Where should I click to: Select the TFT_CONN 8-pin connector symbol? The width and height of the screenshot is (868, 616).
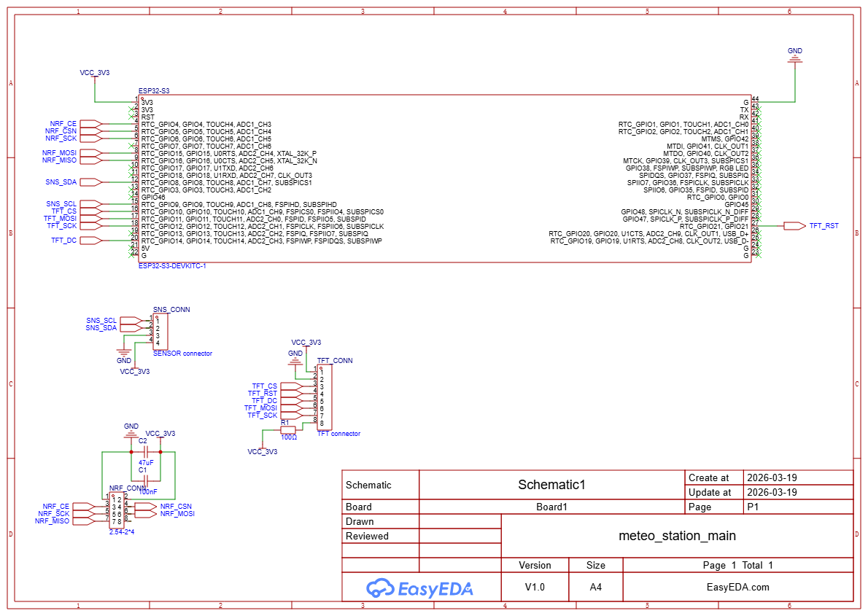point(325,397)
